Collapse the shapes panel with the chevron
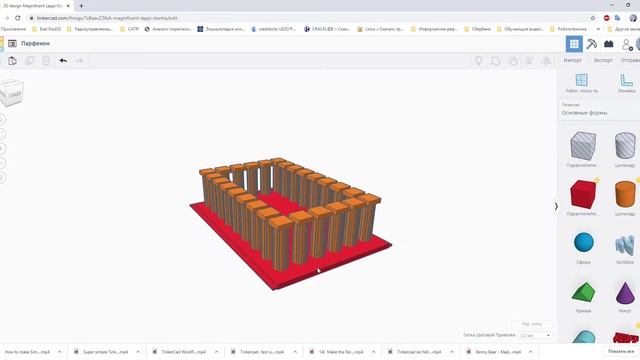The image size is (640, 360). click(x=556, y=207)
